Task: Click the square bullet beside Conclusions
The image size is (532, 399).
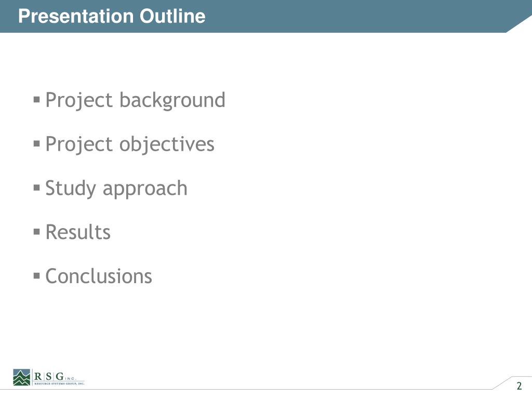Action: (37, 276)
